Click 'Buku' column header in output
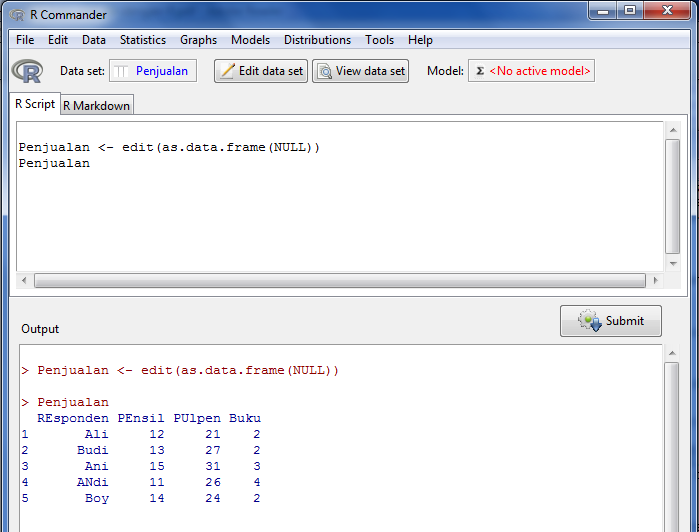The height and width of the screenshot is (532, 699). pyautogui.click(x=245, y=418)
